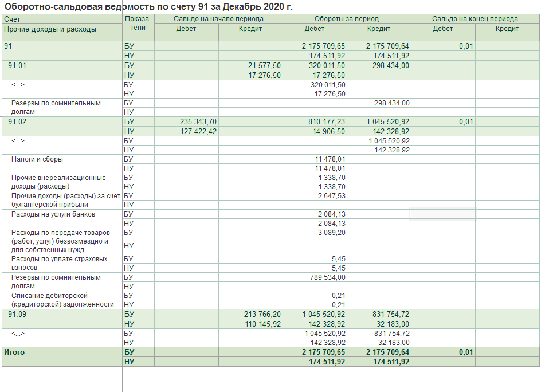Select the account 91.02 row label

[x=17, y=122]
